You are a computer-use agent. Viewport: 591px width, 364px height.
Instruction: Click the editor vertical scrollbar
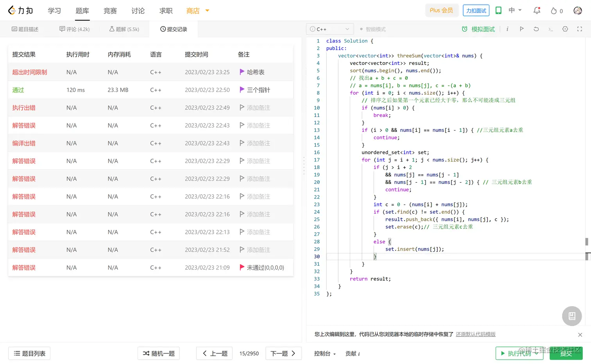[587, 242]
